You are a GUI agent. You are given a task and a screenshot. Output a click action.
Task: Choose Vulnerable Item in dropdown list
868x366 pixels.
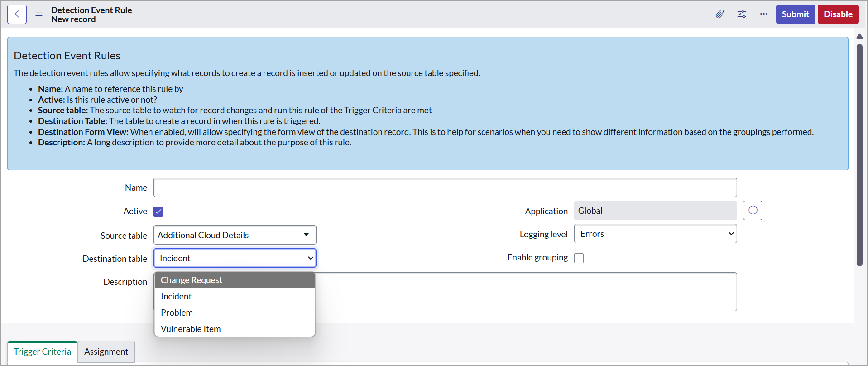(235, 329)
